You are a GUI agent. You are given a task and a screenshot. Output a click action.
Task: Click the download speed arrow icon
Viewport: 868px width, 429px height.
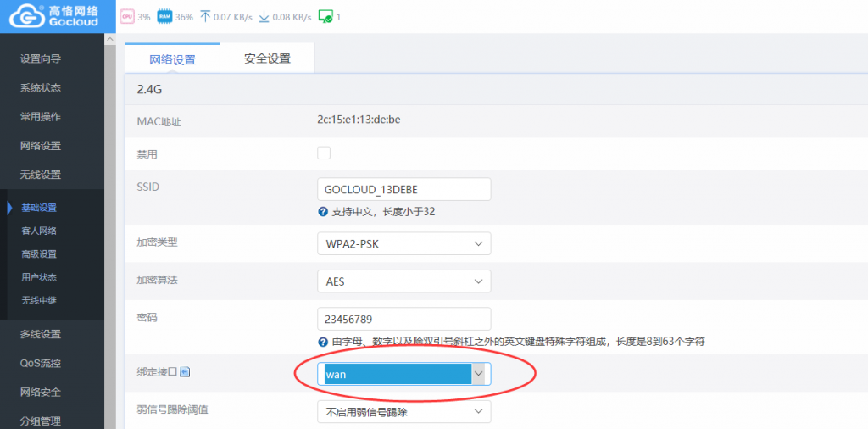(x=264, y=17)
